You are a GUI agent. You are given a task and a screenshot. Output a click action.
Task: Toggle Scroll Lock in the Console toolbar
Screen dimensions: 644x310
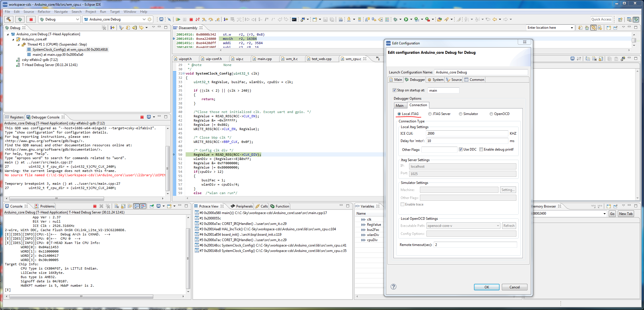coord(123,206)
